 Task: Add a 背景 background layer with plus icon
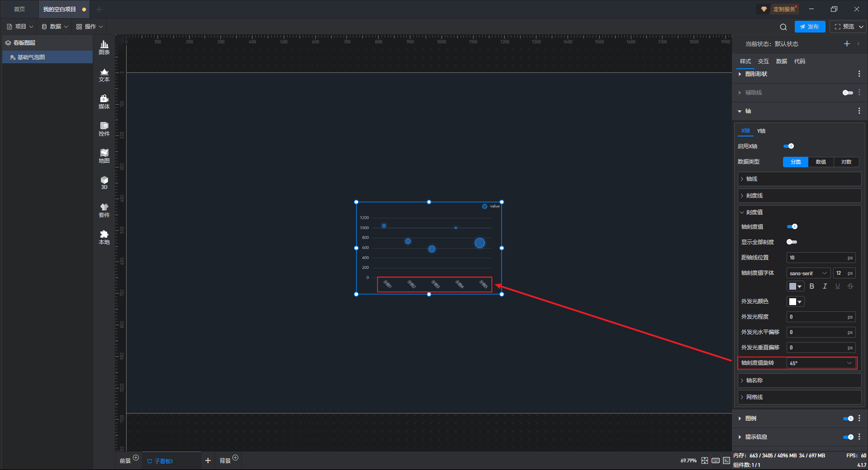pyautogui.click(x=235, y=458)
